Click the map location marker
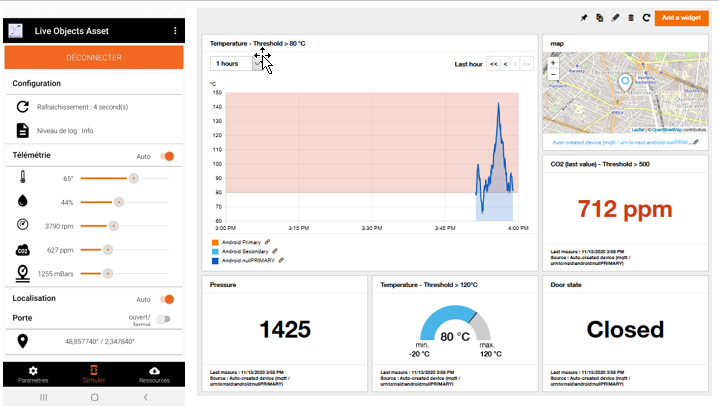Screen dimensions: 719x406 coord(625,83)
